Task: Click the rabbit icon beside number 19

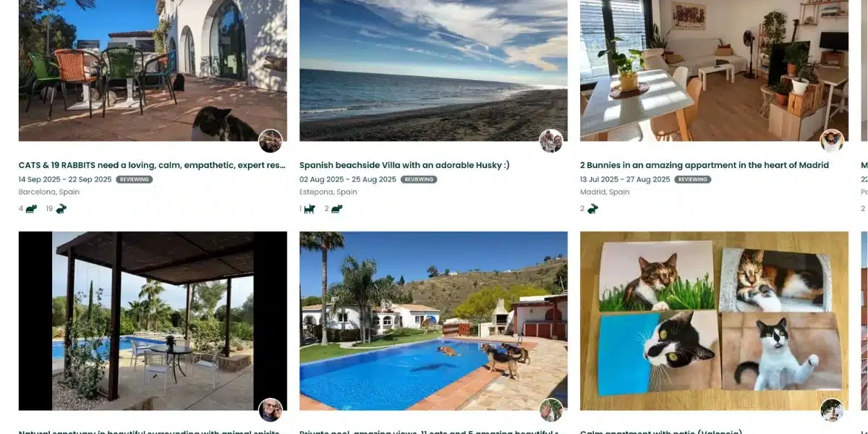Action: tap(61, 209)
